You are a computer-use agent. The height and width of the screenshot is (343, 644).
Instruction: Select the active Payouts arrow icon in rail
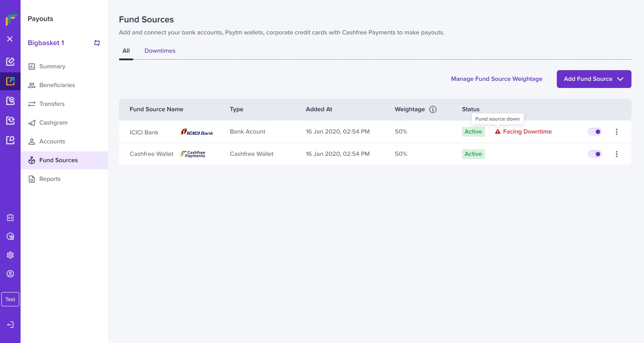tap(10, 81)
